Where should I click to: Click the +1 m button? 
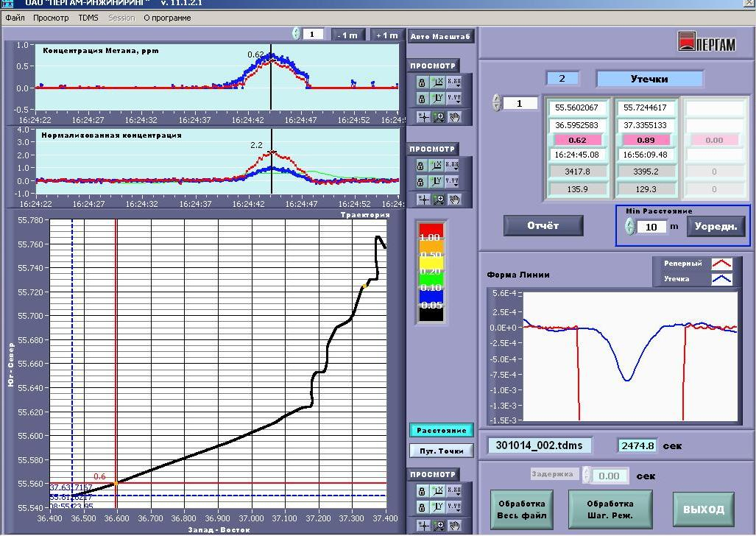pyautogui.click(x=386, y=35)
